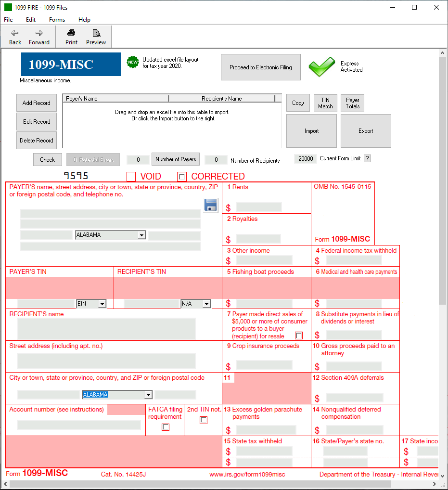Click the first box 15 State tax withheld field

pos(264,451)
